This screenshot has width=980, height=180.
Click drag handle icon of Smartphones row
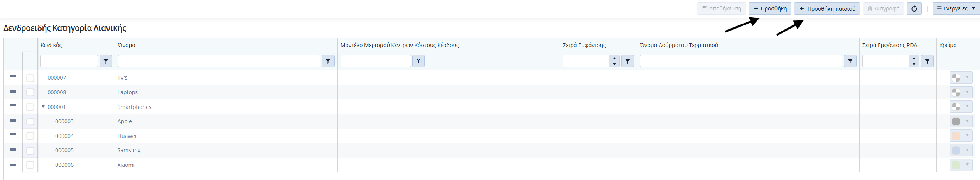[13, 106]
